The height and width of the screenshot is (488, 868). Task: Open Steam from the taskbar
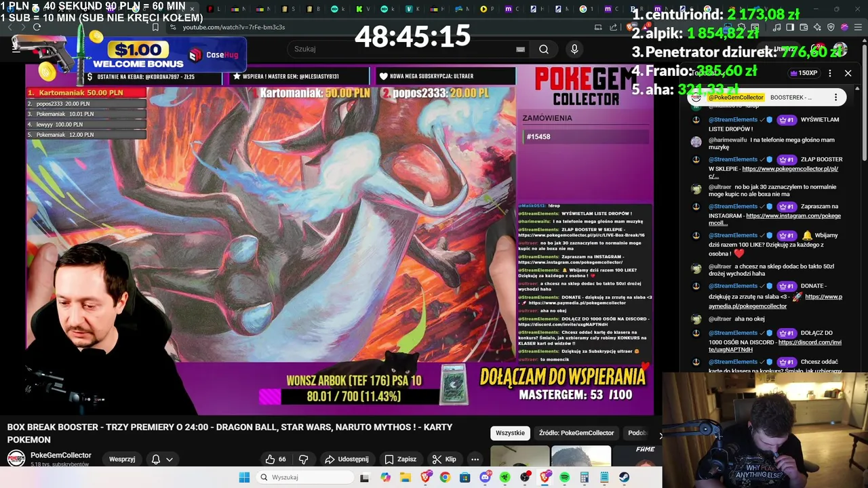pos(624,477)
